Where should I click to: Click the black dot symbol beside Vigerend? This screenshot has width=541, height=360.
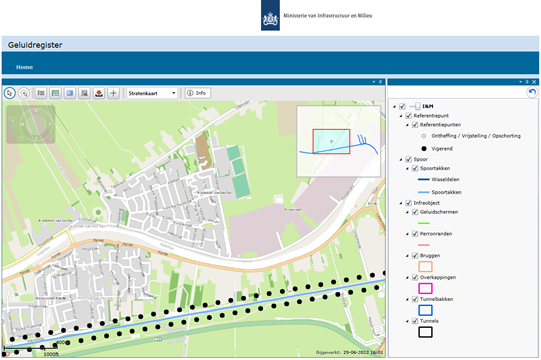pos(424,149)
